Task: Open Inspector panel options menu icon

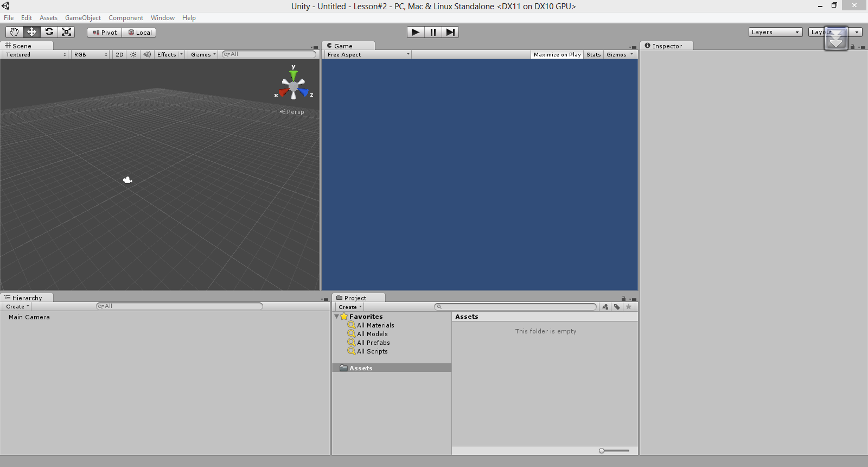Action: [x=861, y=47]
